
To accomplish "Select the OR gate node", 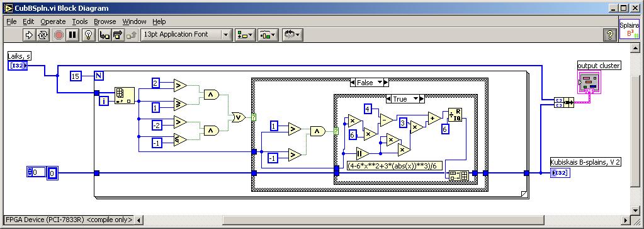I will [x=238, y=117].
